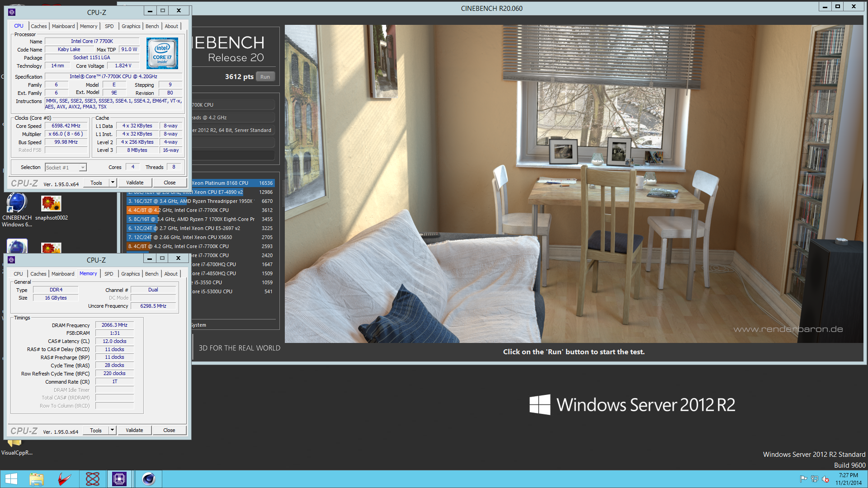Select i7-6700HQ ranking row
The image size is (868, 488).
pyautogui.click(x=233, y=264)
